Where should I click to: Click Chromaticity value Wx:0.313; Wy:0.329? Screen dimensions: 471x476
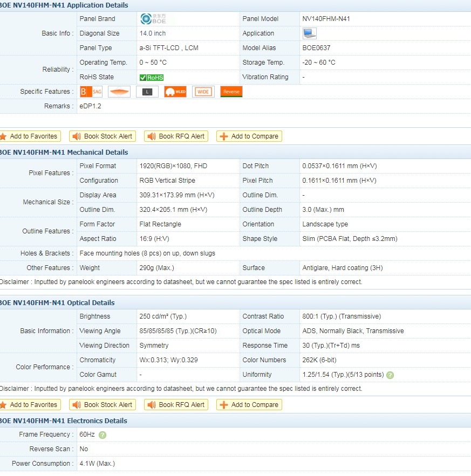[169, 360]
